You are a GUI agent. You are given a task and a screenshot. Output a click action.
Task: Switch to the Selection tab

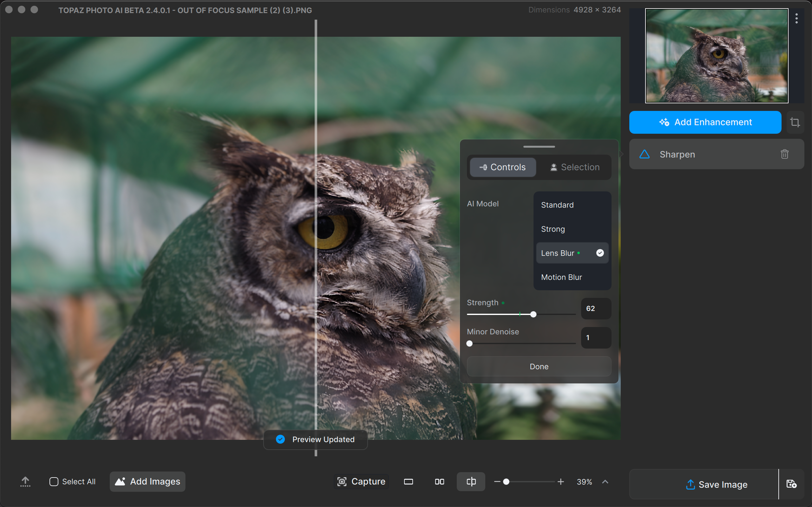[x=575, y=167]
